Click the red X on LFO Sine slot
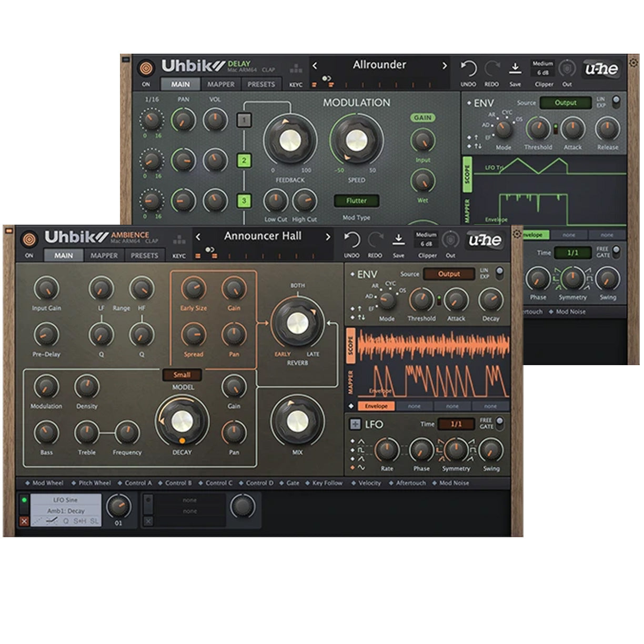Screen dimensions: 644x644 click(x=24, y=521)
